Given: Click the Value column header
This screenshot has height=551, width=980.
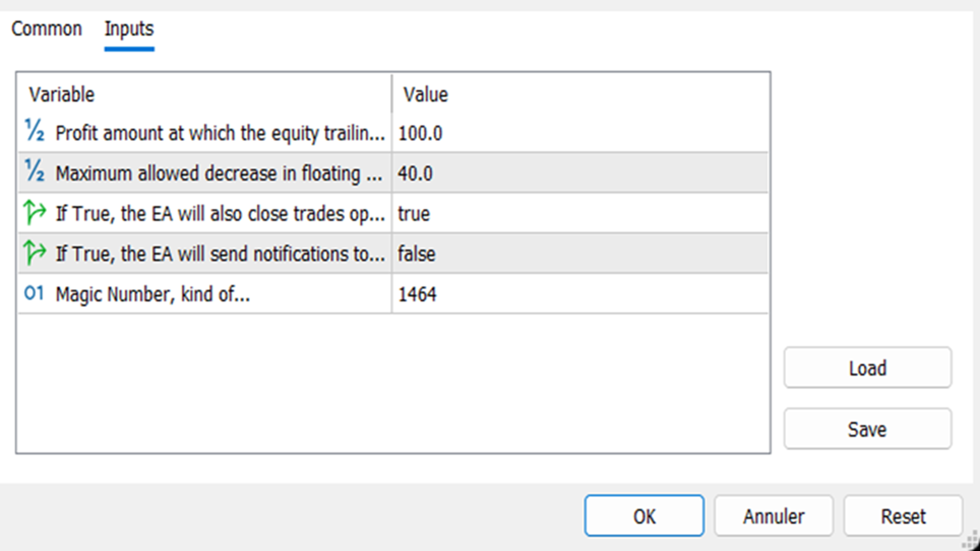Looking at the screenshot, I should (x=425, y=95).
